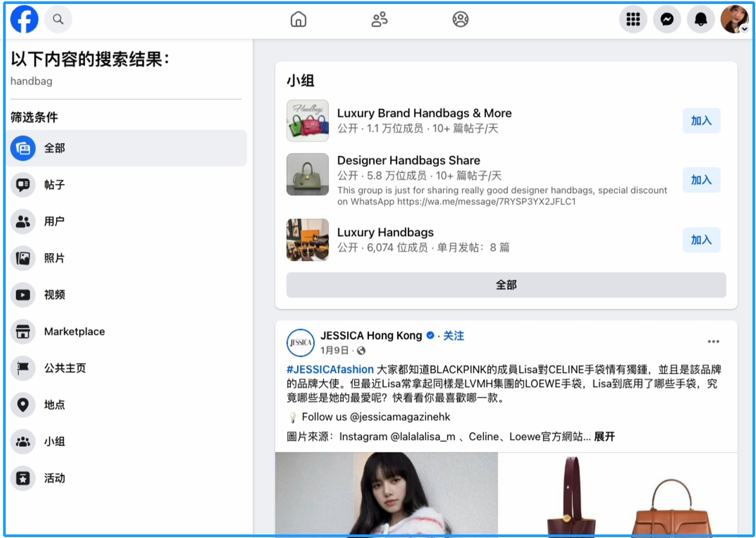Open the 1月9日 post date link
This screenshot has height=538, width=756.
pos(334,350)
